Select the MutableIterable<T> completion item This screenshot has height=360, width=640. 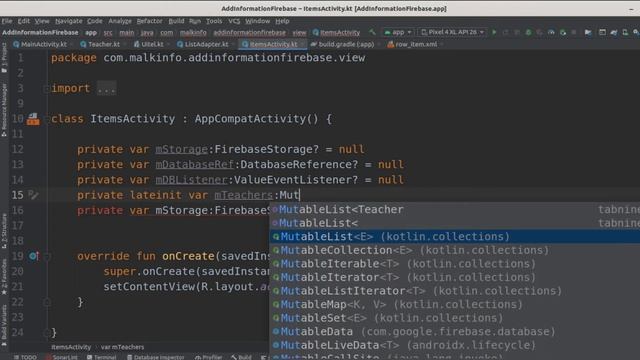point(455,264)
